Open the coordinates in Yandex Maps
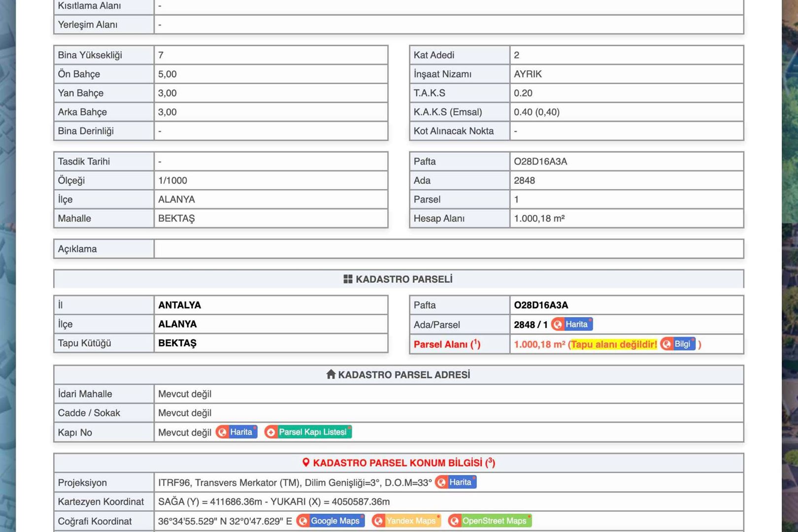798x532 pixels. coord(406,521)
